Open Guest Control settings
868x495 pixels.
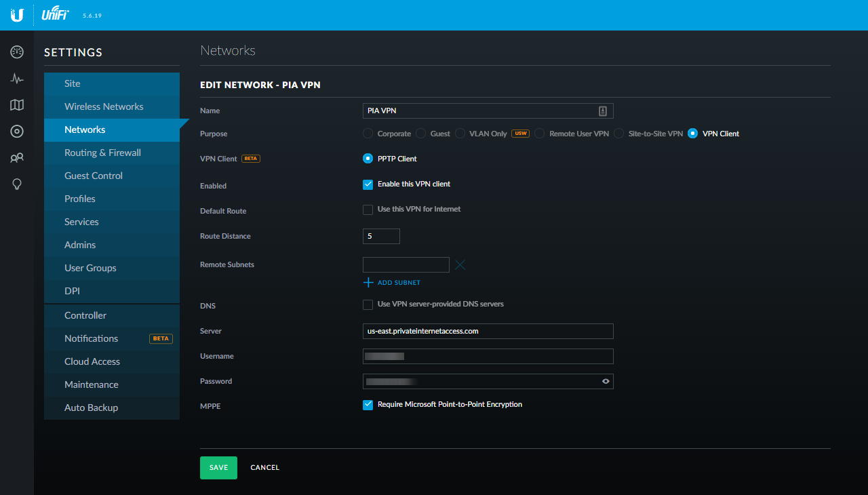pyautogui.click(x=112, y=176)
